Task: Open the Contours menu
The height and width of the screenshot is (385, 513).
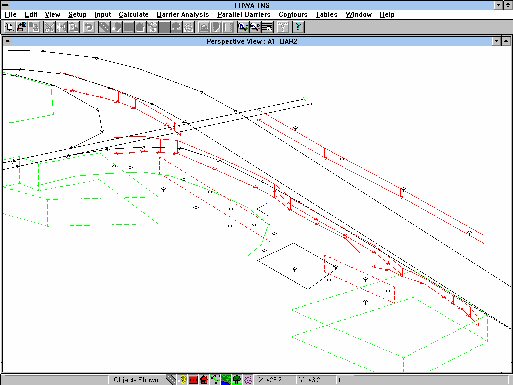Action: click(293, 14)
